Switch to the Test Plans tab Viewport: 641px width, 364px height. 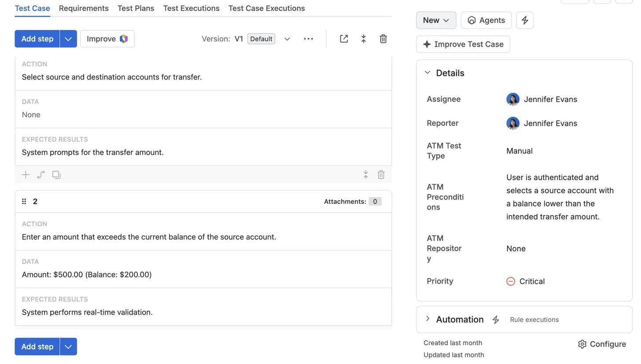pos(136,8)
